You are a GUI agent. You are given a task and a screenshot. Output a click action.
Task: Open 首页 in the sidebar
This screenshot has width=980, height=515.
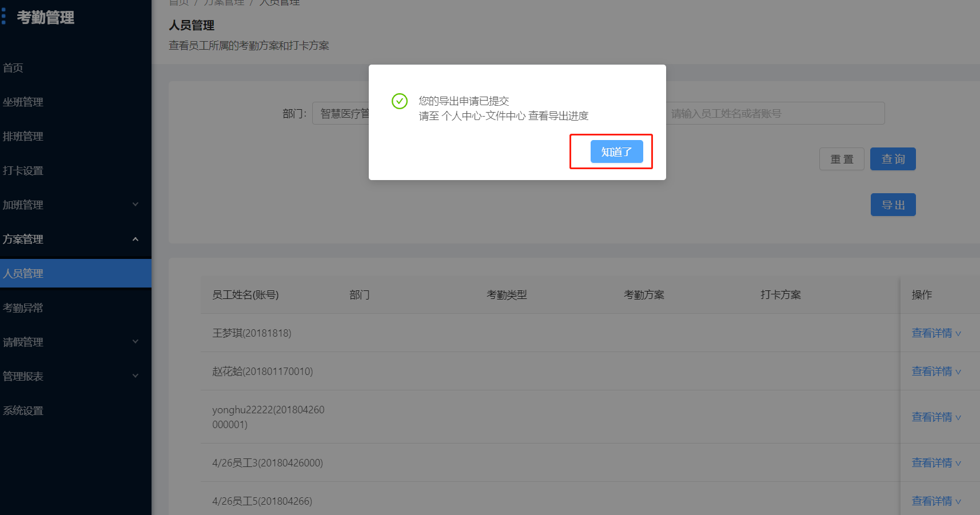(13, 68)
